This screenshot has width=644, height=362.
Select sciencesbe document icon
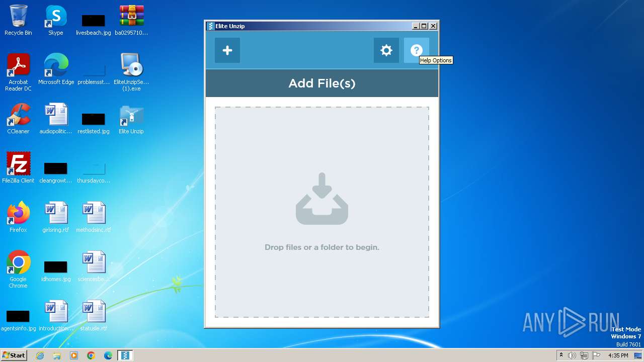(x=94, y=266)
